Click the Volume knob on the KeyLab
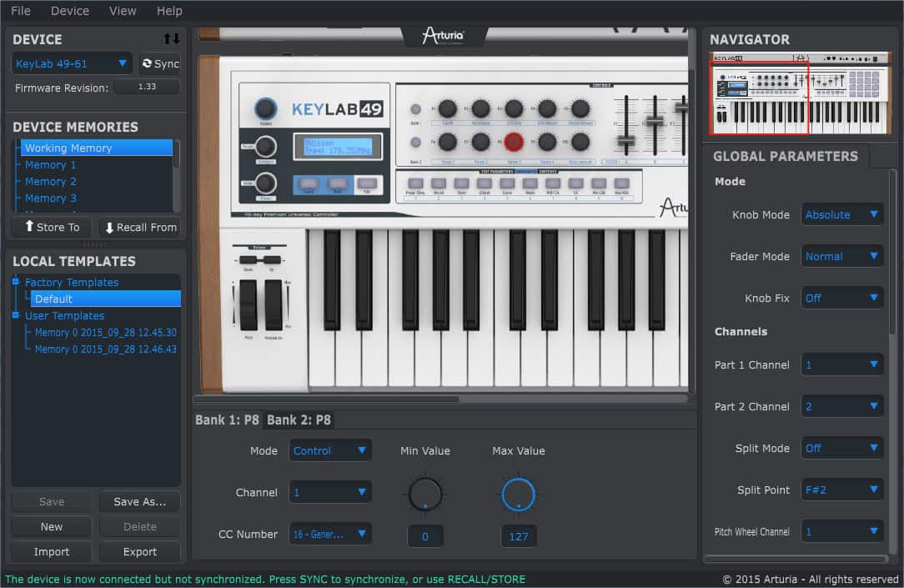Screen dimensions: 904x588 coord(265,108)
